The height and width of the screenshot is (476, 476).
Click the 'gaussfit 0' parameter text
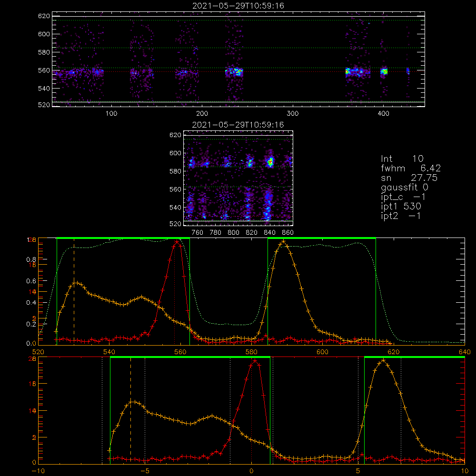pos(405,188)
